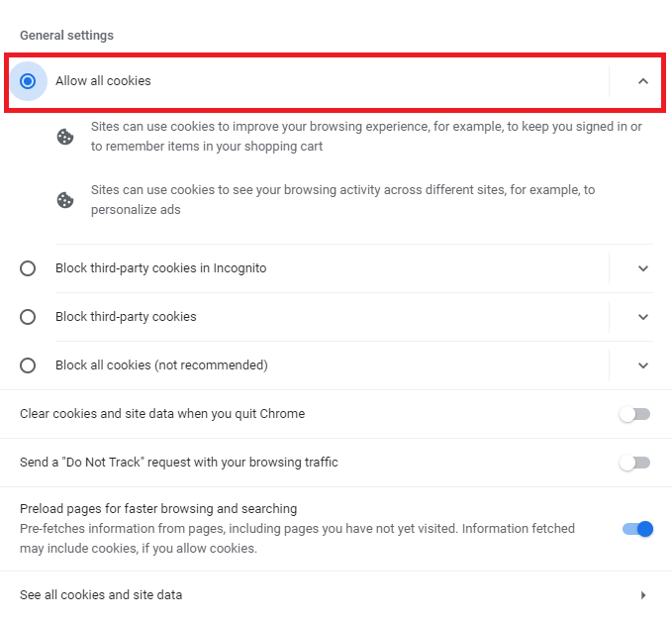Disable the Preload pages toggle switch
Screen dimensions: 672x624
click(637, 529)
